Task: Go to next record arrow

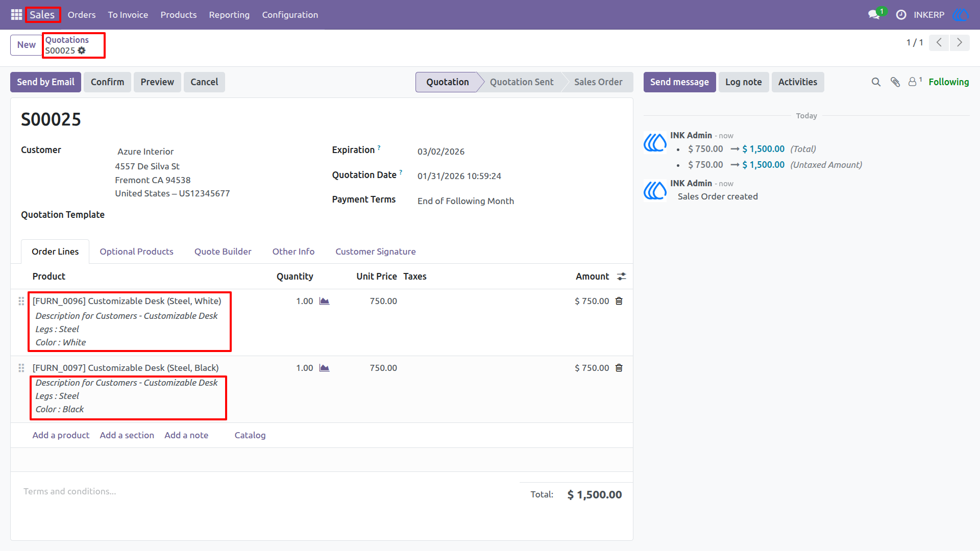Action: coord(960,43)
